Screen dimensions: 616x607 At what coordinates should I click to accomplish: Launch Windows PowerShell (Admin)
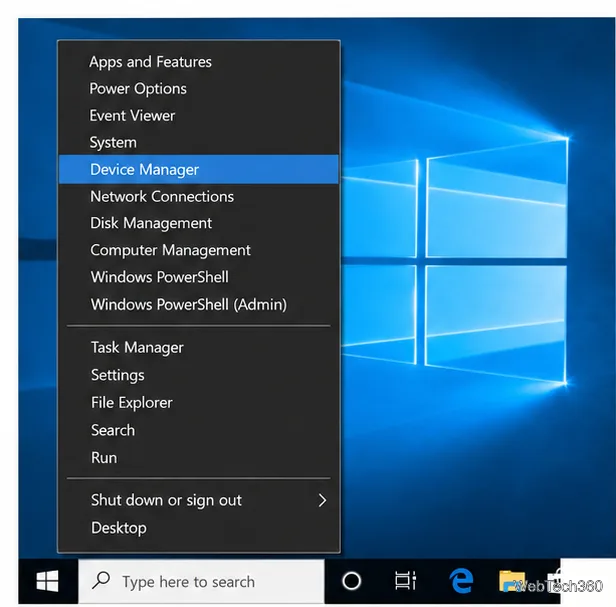(199, 304)
